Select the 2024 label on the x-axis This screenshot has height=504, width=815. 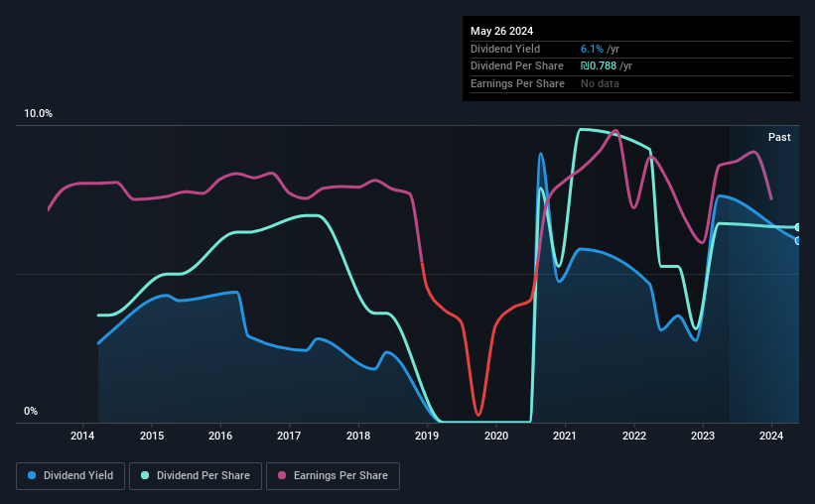771,436
